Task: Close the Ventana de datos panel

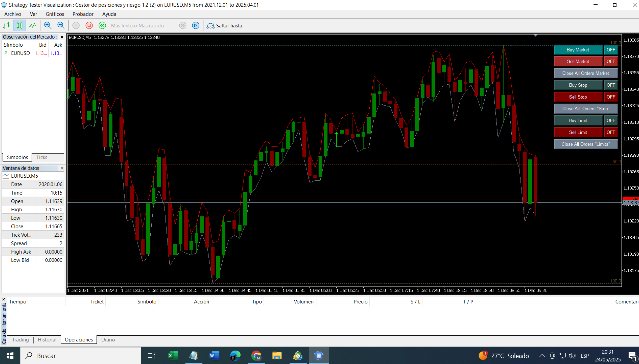Action: point(62,168)
